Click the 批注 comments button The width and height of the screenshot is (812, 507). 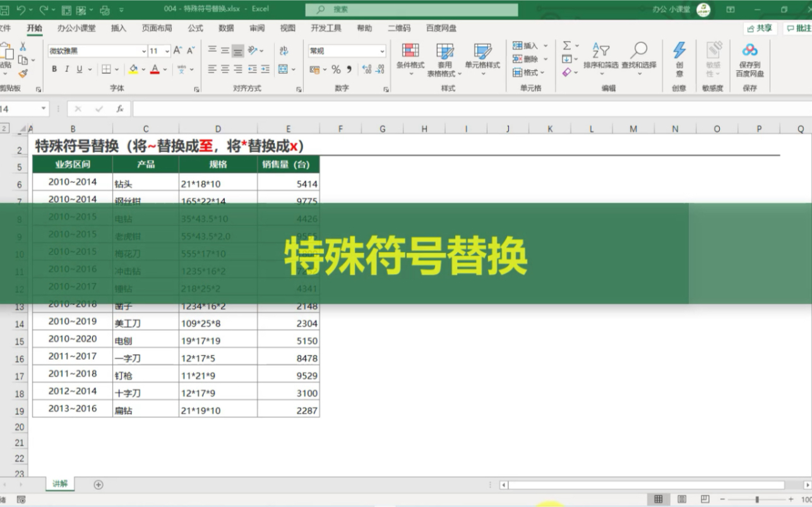click(798, 28)
